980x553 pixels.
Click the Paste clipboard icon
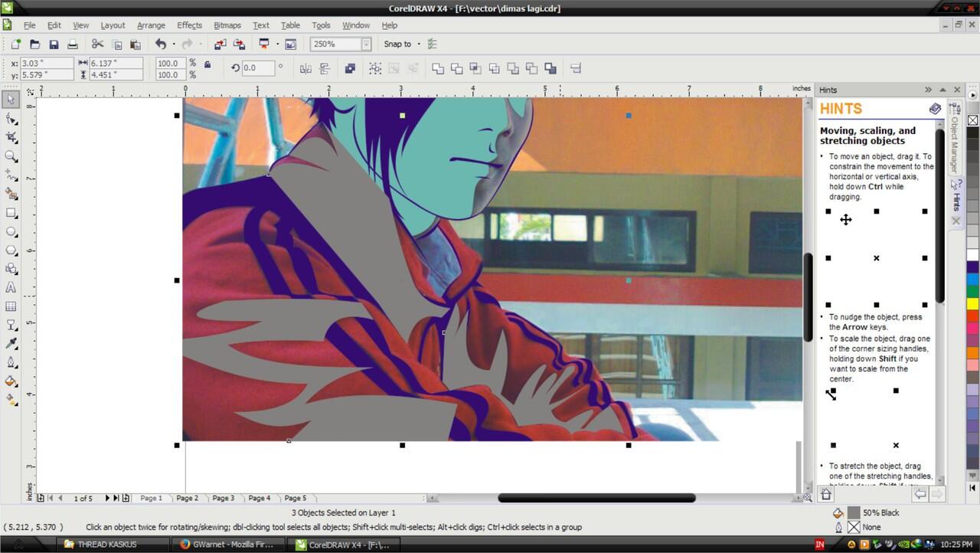135,44
